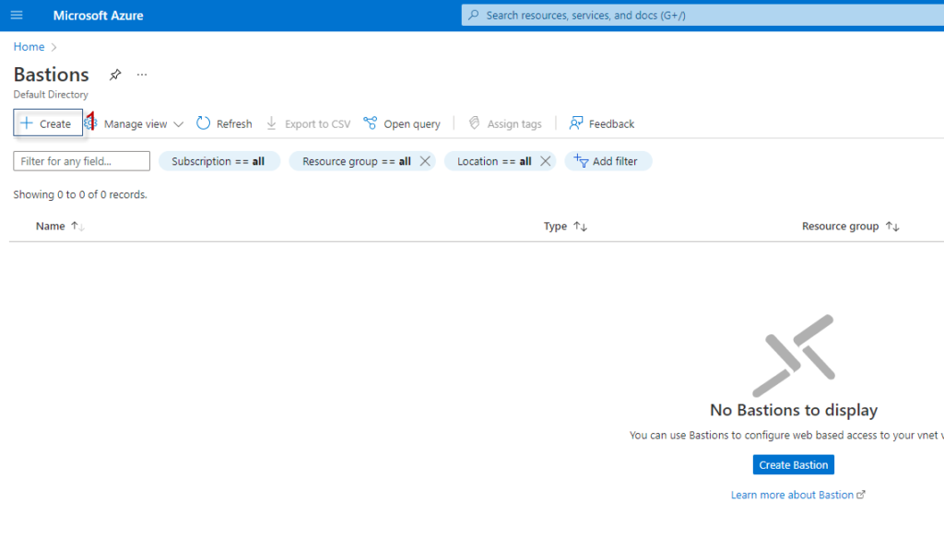Open the Subscription == all filter
The width and height of the screenshot is (944, 560).
click(219, 161)
